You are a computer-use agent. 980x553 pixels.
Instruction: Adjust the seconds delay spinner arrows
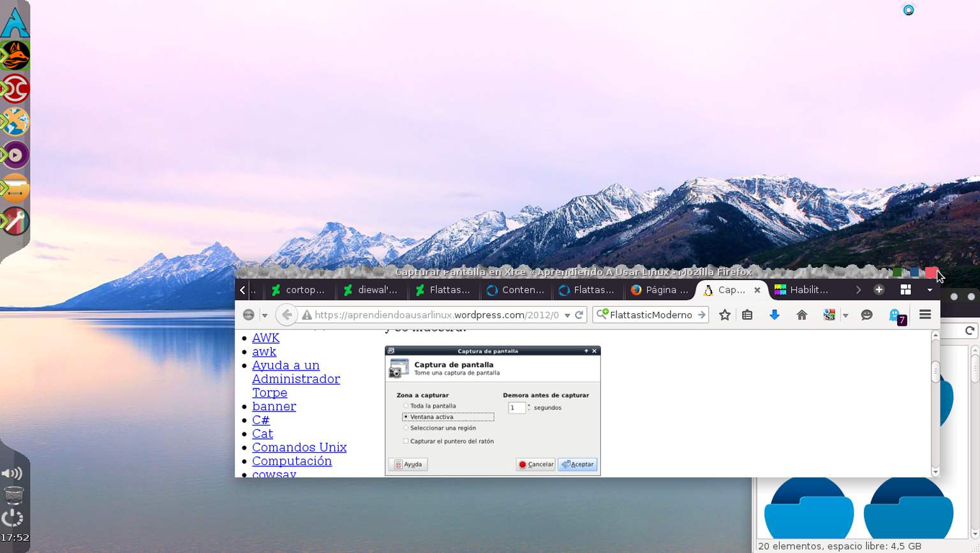[529, 407]
